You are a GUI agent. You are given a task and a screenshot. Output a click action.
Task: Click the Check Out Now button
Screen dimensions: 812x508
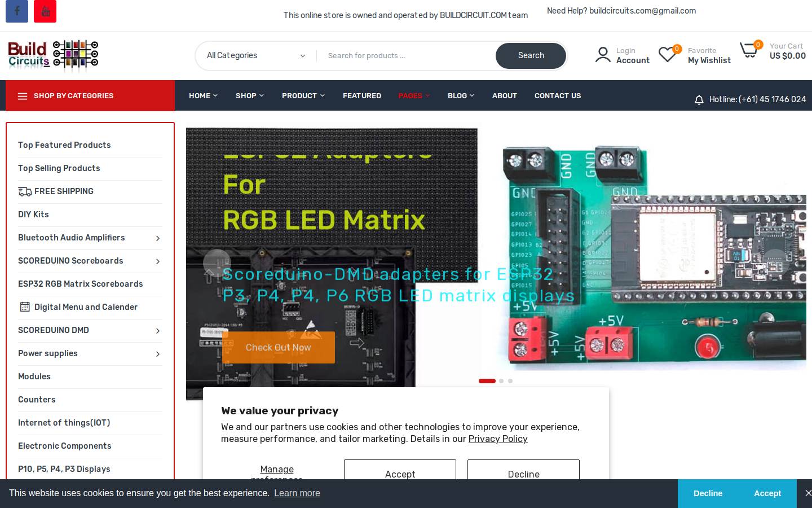(279, 347)
